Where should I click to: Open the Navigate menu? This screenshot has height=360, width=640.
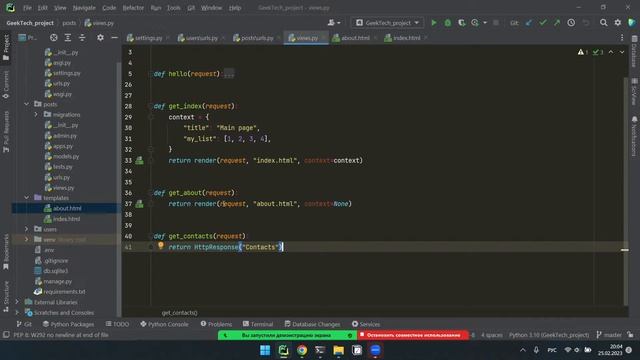pyautogui.click(x=84, y=8)
